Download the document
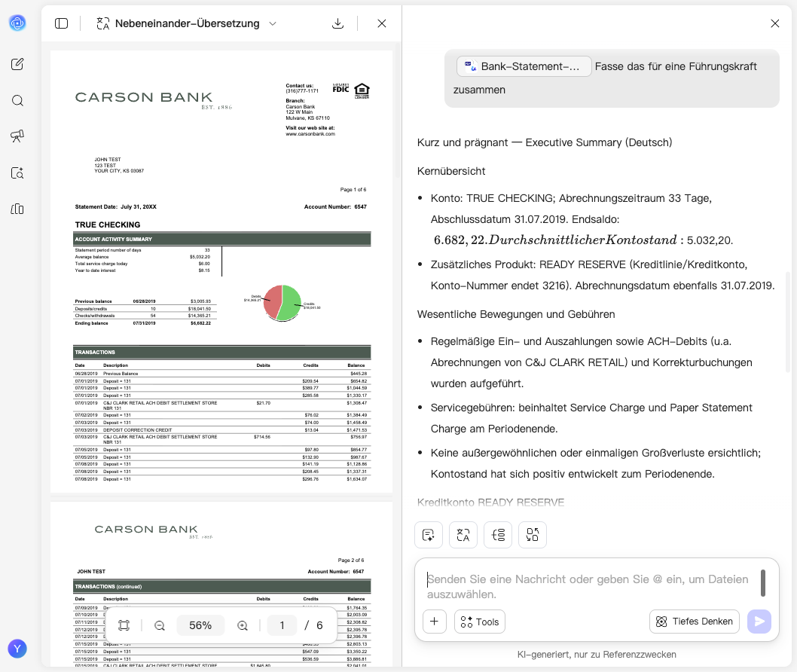 pyautogui.click(x=337, y=23)
